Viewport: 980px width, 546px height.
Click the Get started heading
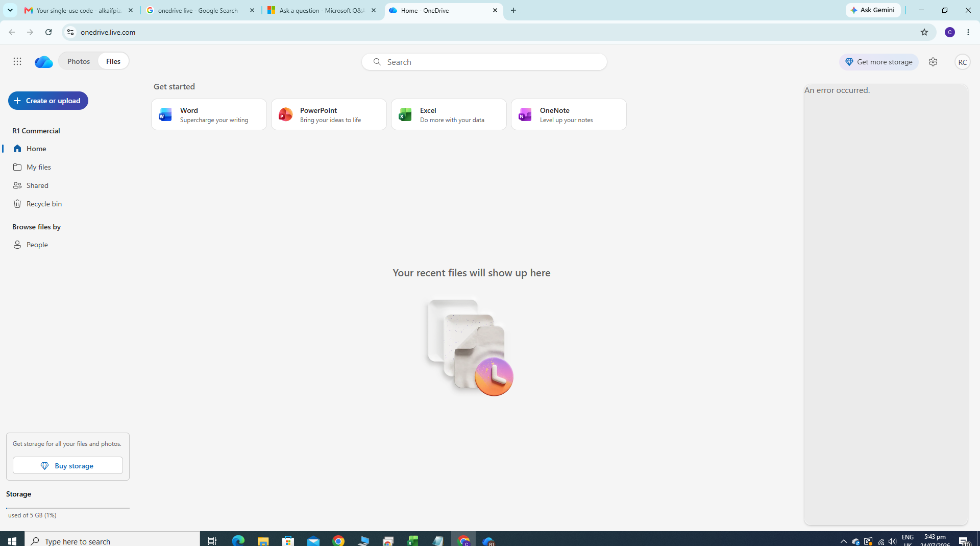point(174,87)
